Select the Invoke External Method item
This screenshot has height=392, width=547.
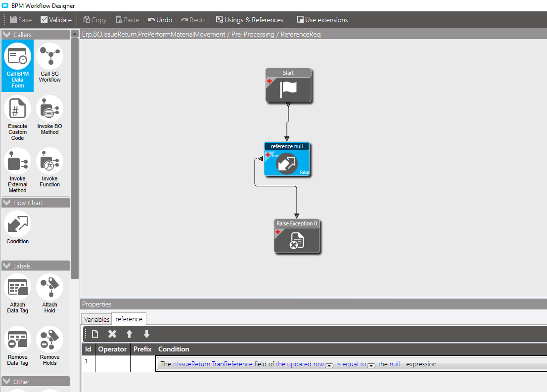[17, 170]
